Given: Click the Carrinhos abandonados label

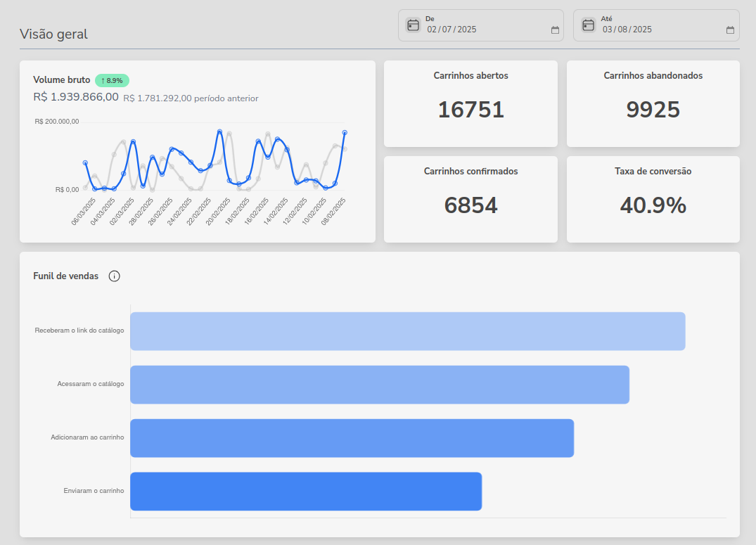Looking at the screenshot, I should 653,76.
